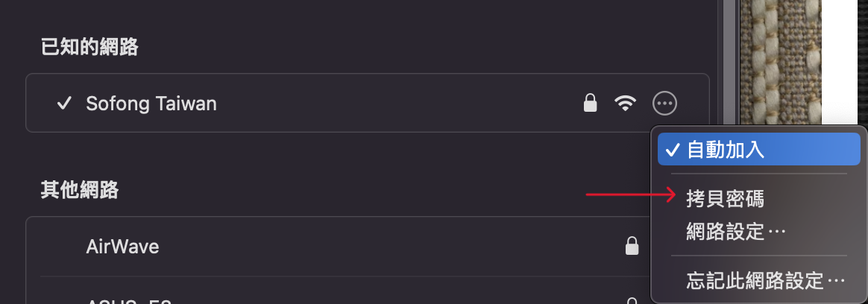Click the 其他網路 section heading
868x304 pixels.
[x=80, y=190]
